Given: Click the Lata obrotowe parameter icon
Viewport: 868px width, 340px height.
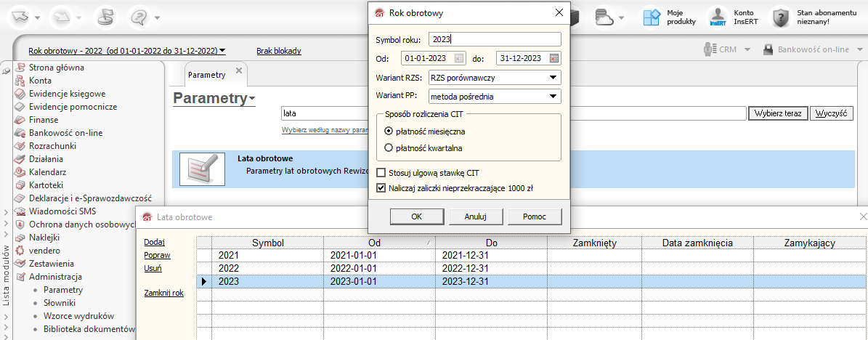Looking at the screenshot, I should [x=198, y=169].
